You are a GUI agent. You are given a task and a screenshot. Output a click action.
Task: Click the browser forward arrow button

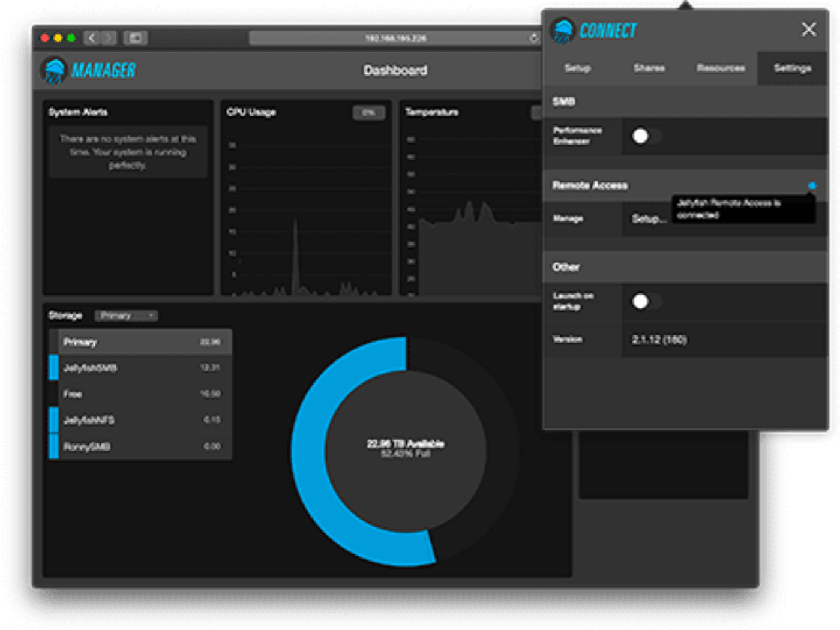109,38
